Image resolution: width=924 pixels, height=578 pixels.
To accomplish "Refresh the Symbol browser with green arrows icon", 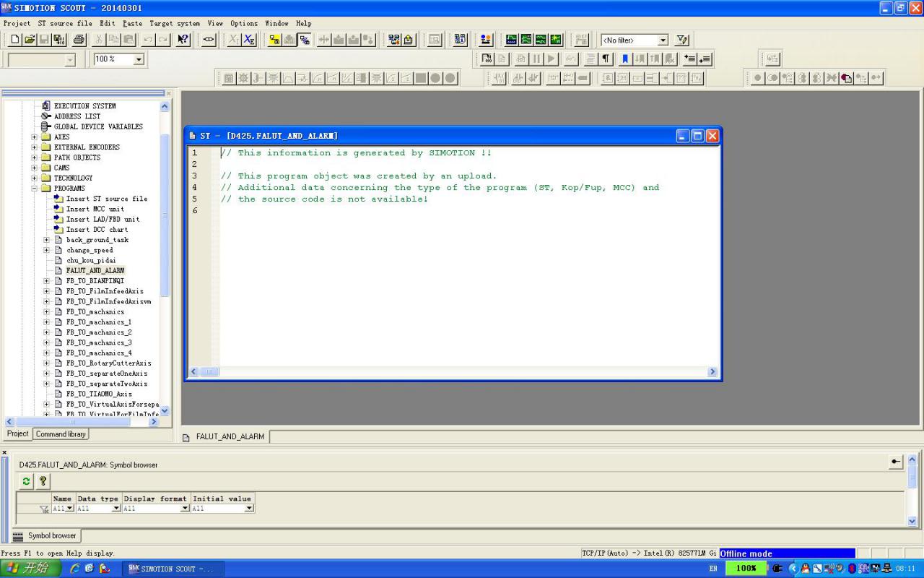I will pyautogui.click(x=27, y=481).
